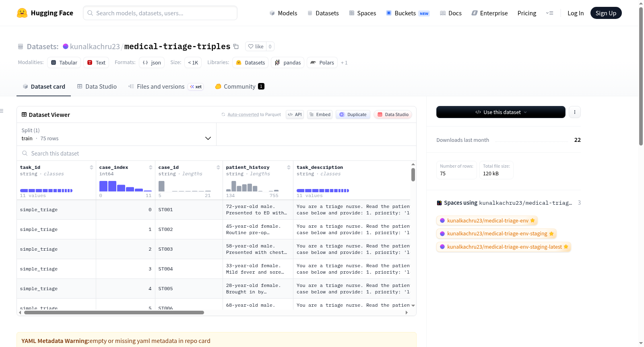Select the '33-year-old female' patient history cell
This screenshot has width=644, height=347.
tap(258, 269)
